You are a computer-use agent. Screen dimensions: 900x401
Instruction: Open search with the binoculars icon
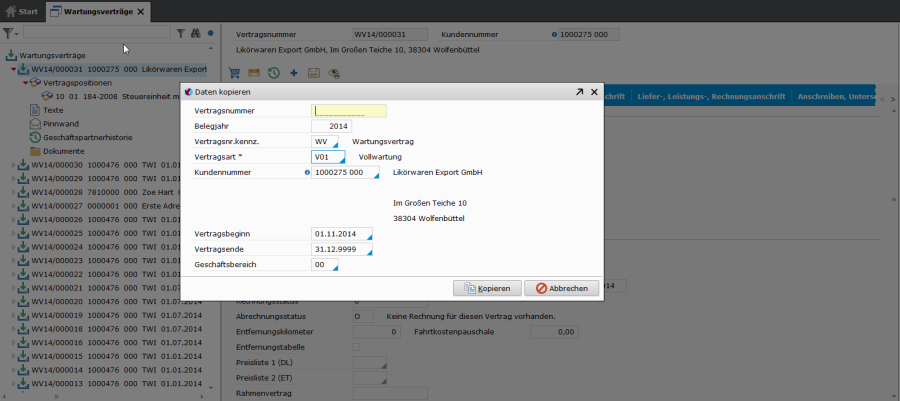[196, 34]
